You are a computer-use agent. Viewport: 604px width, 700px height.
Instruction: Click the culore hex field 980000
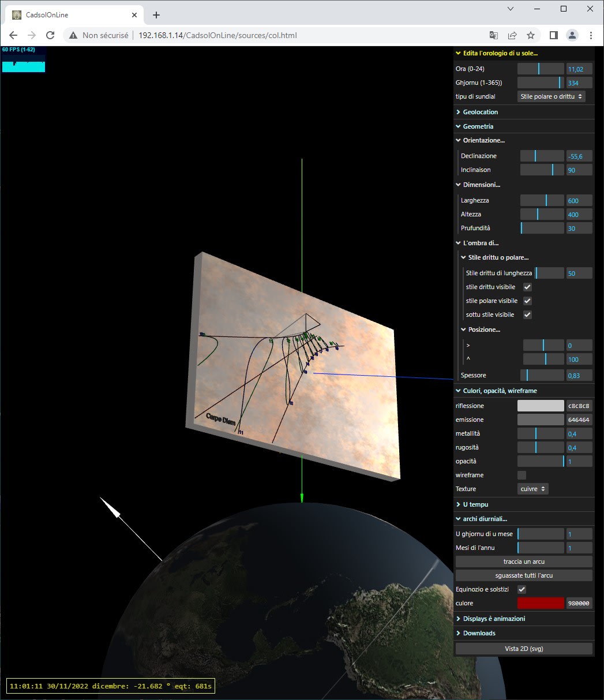[x=579, y=603]
